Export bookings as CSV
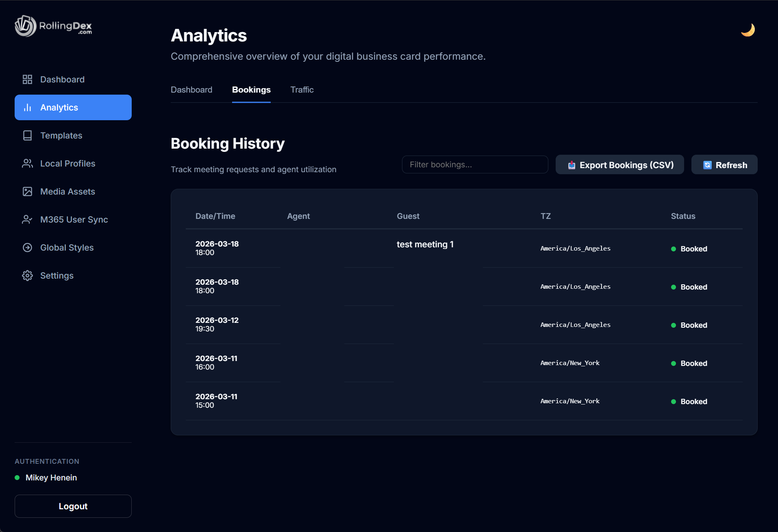Screen dimensions: 778x532 (x=619, y=165)
